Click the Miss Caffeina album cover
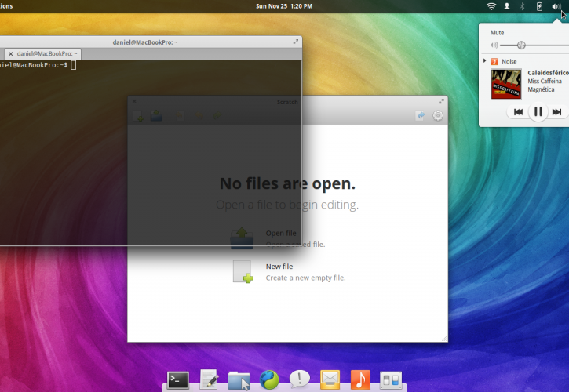This screenshot has width=569, height=392. pos(506,84)
